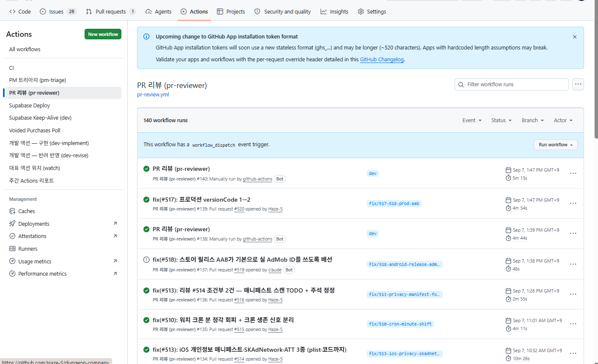Select 개발 액션 — 구현 (dev-implement) workflow
Image resolution: width=598 pixels, height=364 pixels.
63,143
